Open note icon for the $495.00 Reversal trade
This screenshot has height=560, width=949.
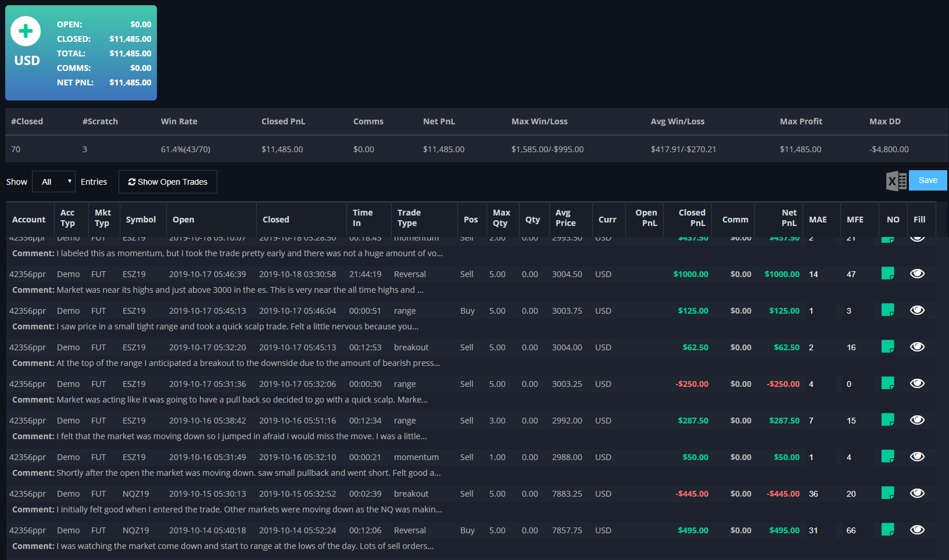887,530
